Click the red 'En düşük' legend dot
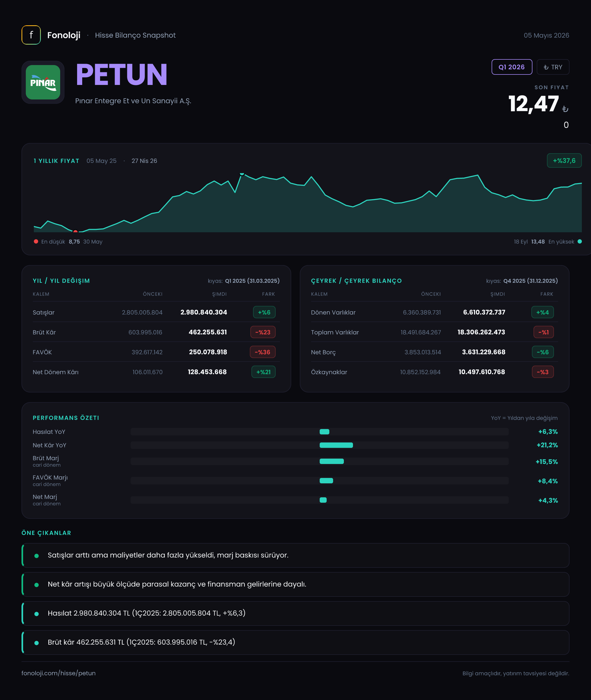591x700 pixels. pyautogui.click(x=36, y=241)
